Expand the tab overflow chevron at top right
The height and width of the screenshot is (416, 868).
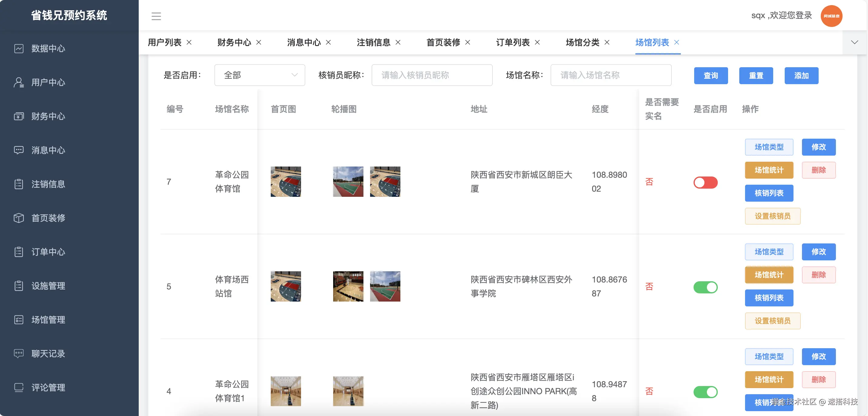(854, 42)
